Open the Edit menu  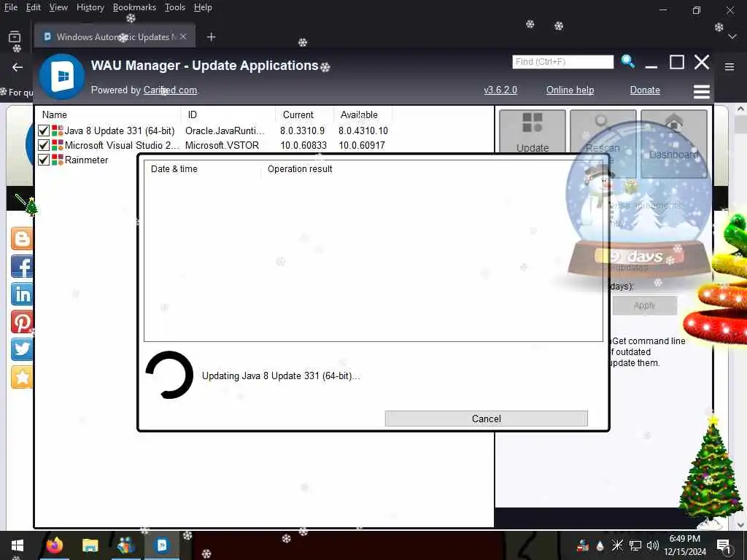click(33, 7)
